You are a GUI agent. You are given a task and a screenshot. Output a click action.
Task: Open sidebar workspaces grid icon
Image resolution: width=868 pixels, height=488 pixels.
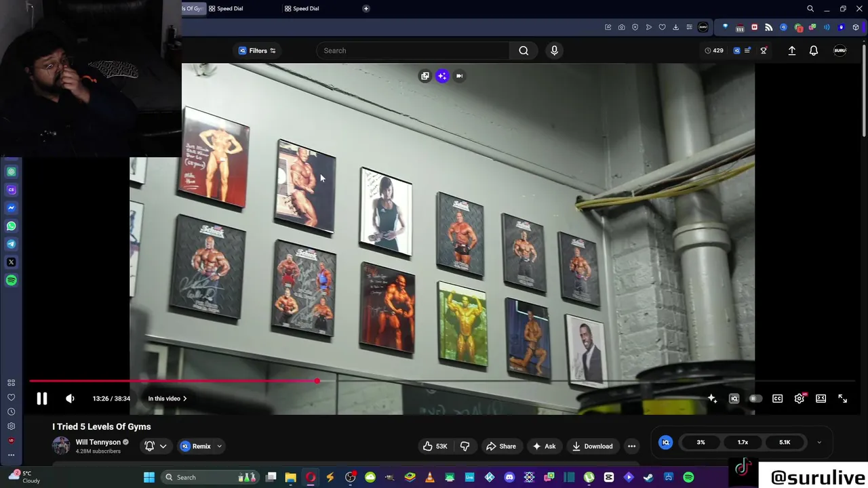11,383
